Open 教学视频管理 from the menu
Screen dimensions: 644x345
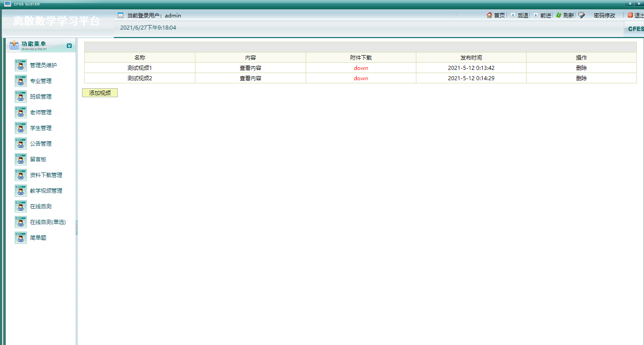click(x=46, y=191)
